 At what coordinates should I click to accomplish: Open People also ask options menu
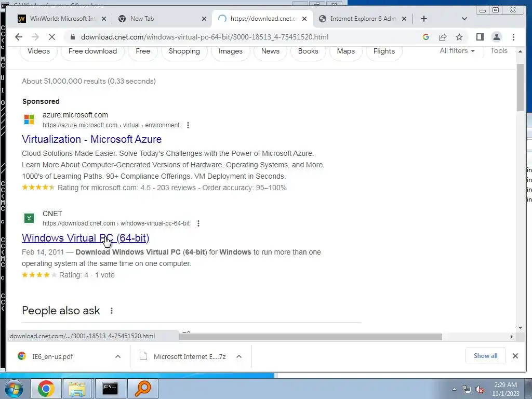point(112,311)
